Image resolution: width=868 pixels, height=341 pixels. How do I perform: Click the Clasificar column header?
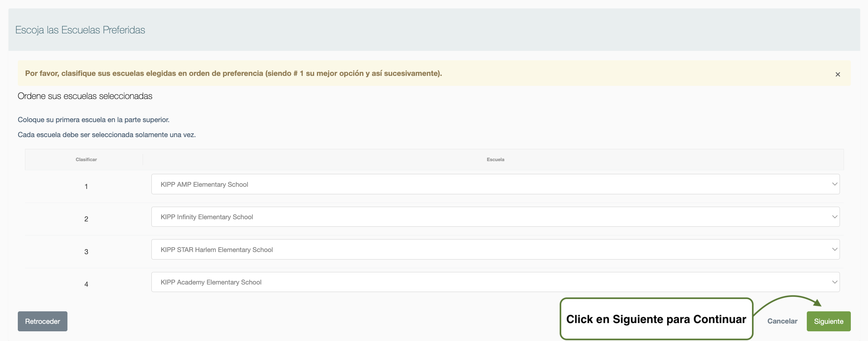[x=86, y=159]
